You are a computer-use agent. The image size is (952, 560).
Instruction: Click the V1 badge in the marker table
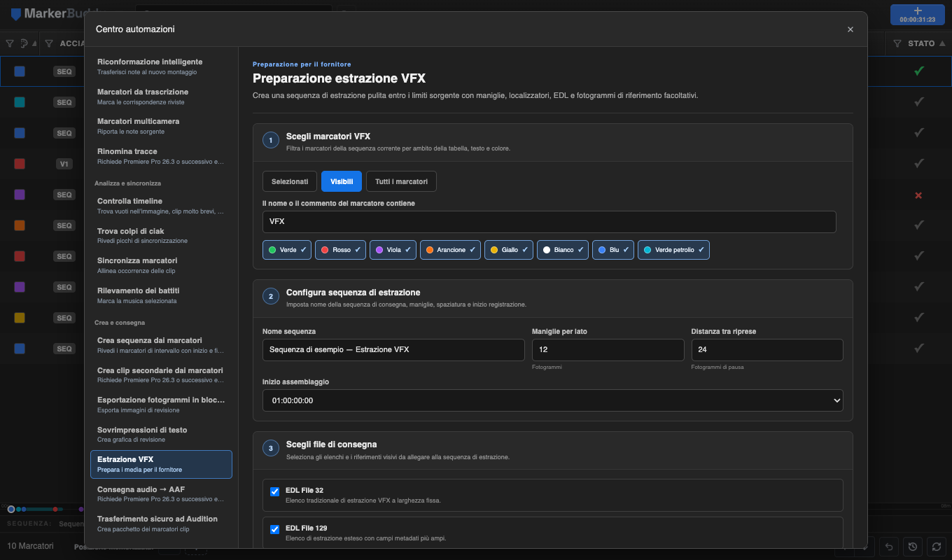[x=64, y=164]
